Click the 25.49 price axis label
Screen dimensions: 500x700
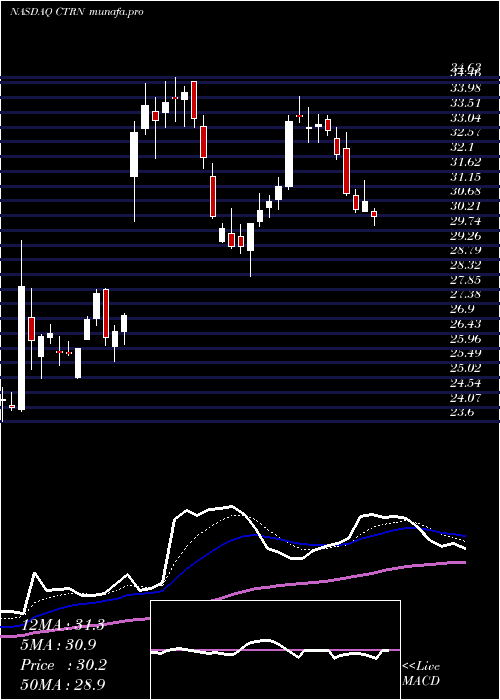coord(466,354)
